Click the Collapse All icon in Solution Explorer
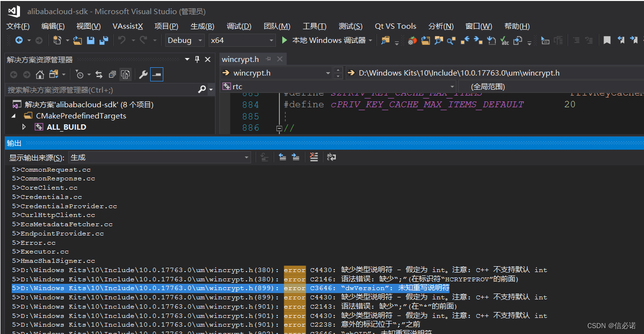644x334 pixels. 112,75
